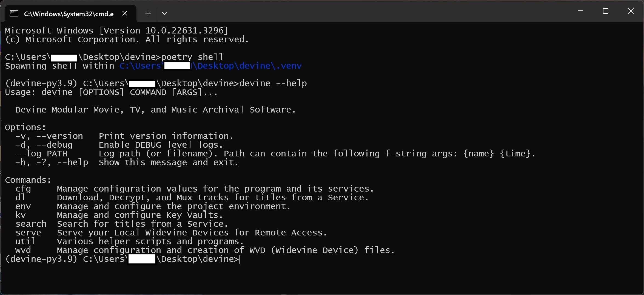Expand the terminal profiles dropdown chevron
This screenshot has width=644, height=295.
[x=164, y=13]
